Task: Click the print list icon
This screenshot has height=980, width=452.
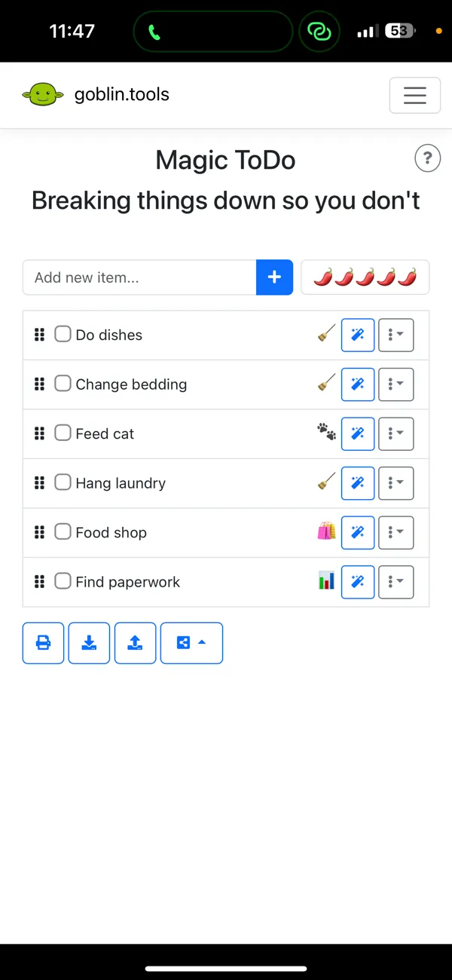Action: (x=44, y=643)
